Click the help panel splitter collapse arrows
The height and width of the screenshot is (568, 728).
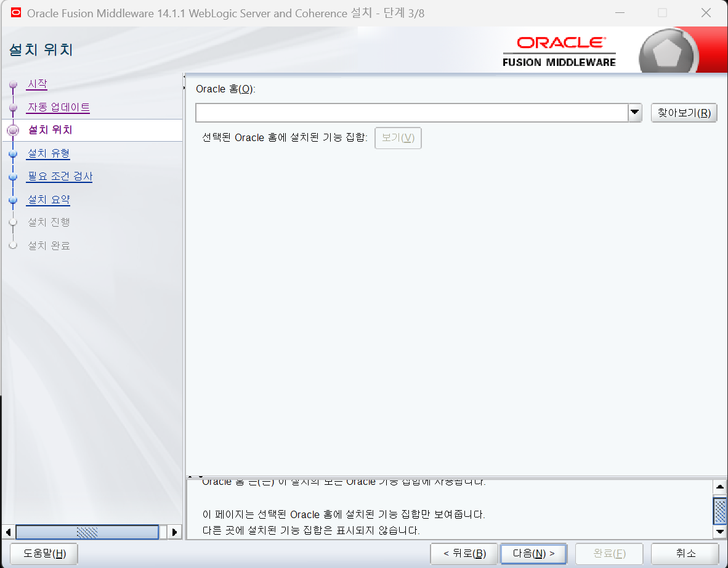tap(195, 477)
